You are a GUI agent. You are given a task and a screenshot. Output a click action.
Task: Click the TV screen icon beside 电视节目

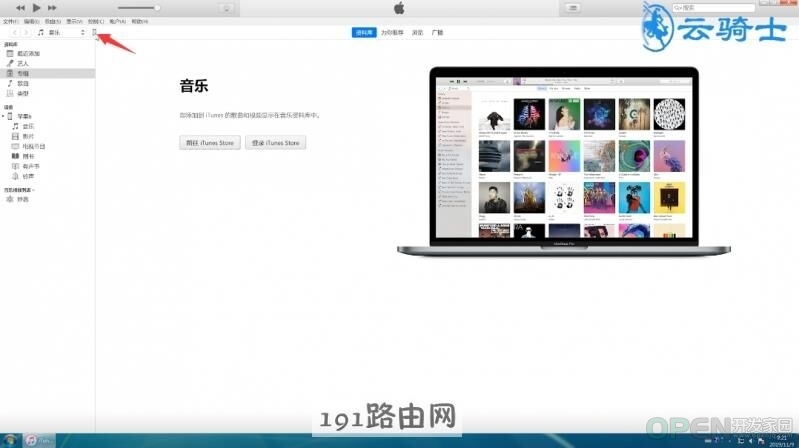pos(15,147)
